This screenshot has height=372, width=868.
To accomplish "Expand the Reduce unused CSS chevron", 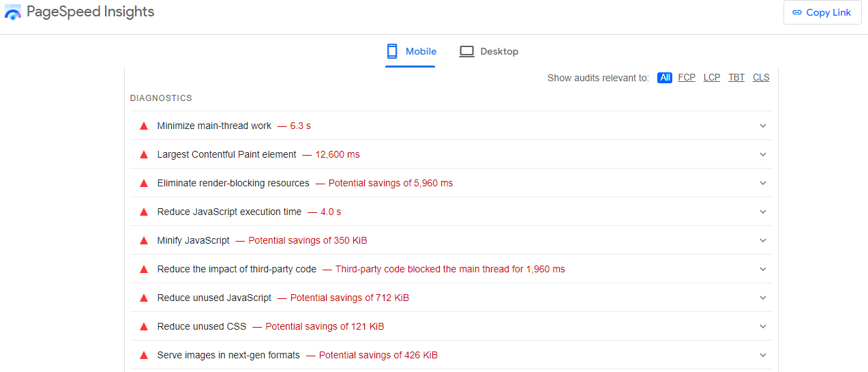I will (x=763, y=326).
